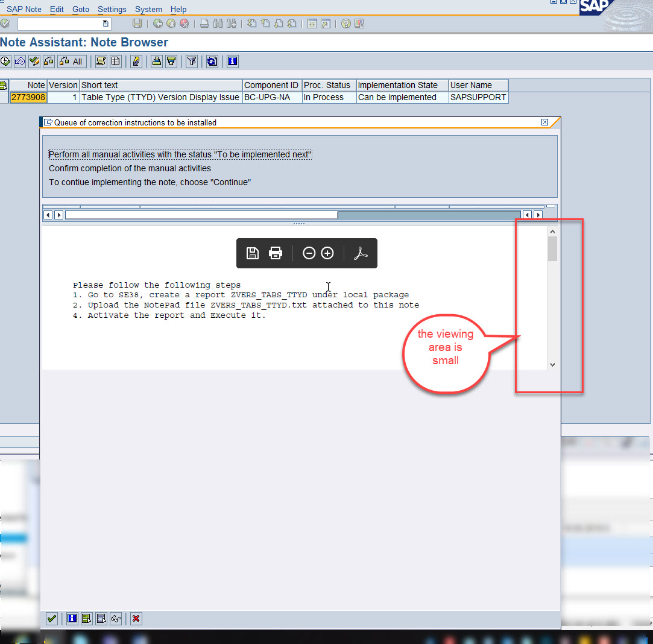Click the Print icon in standard toolbar
This screenshot has height=644, width=653.
tap(204, 24)
